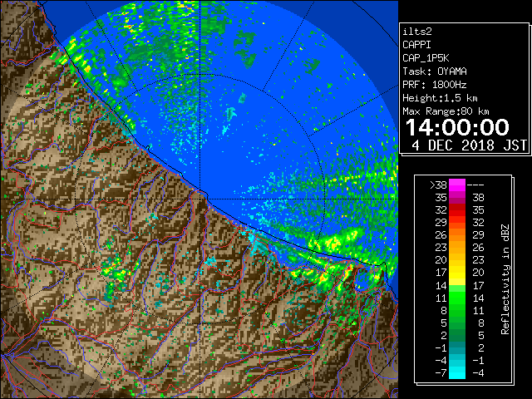Click the '-7' legend label
Screen dimensions: 532x399
pos(441,373)
